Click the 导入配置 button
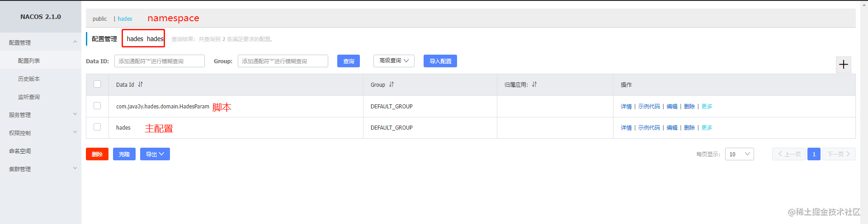Screen dimensions: 868x224 point(440,61)
